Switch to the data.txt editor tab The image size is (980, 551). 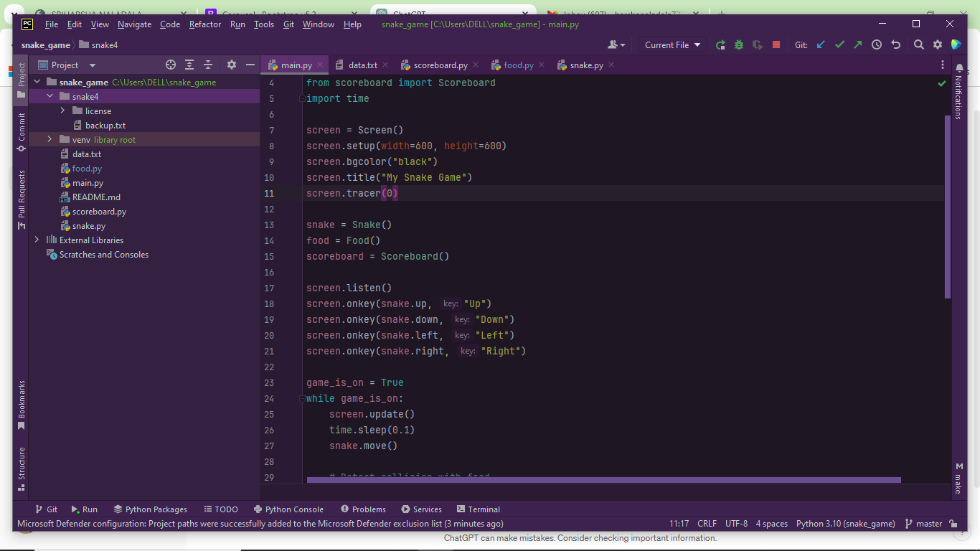click(362, 65)
